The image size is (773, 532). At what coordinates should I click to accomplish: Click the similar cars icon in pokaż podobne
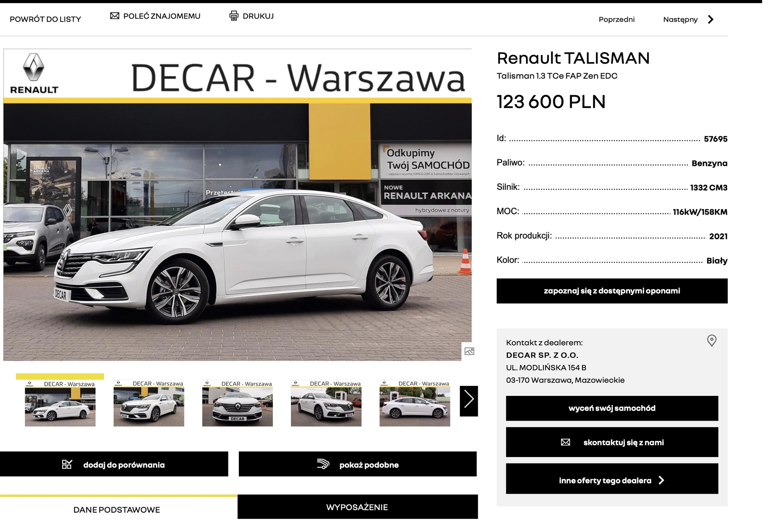323,464
